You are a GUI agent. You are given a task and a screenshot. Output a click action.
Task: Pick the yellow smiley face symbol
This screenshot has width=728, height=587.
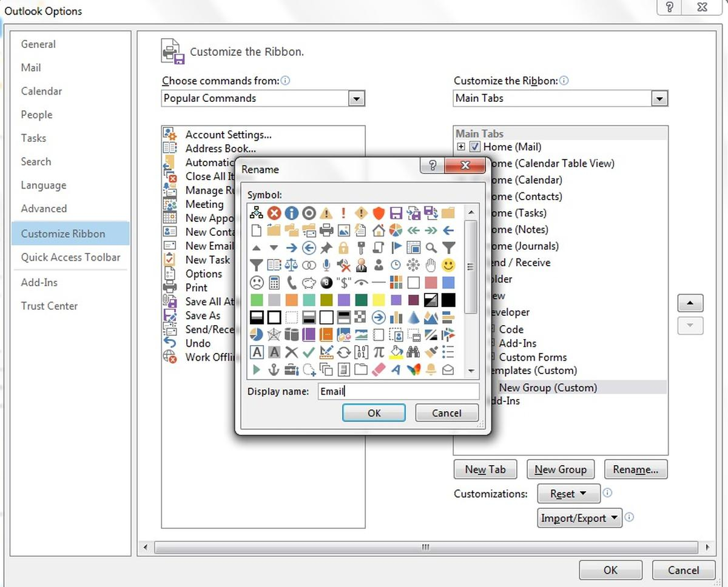tap(448, 265)
